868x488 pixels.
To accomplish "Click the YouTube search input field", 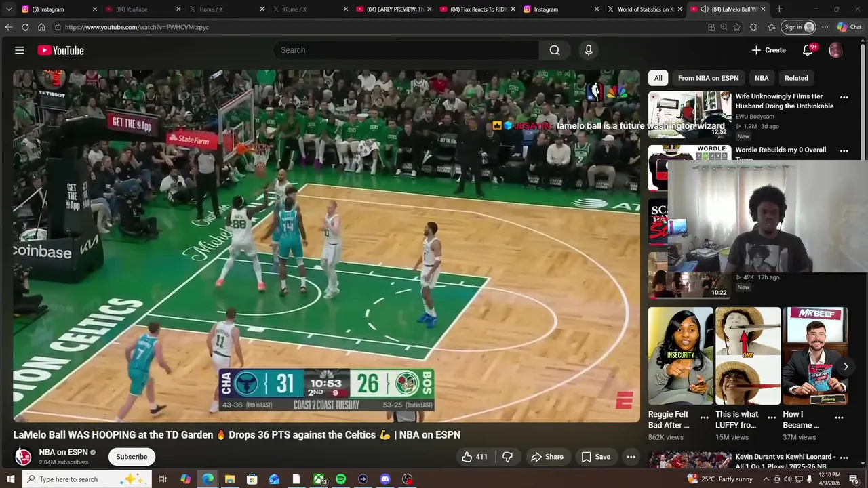I will [406, 50].
